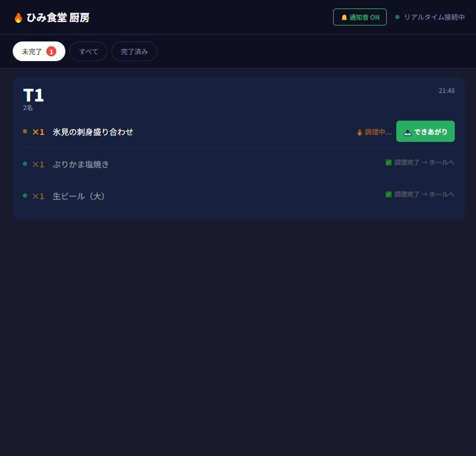This screenshot has width=476, height=456.
Task: Click the green status dot beside 生ビール（大）
Action: (25, 196)
